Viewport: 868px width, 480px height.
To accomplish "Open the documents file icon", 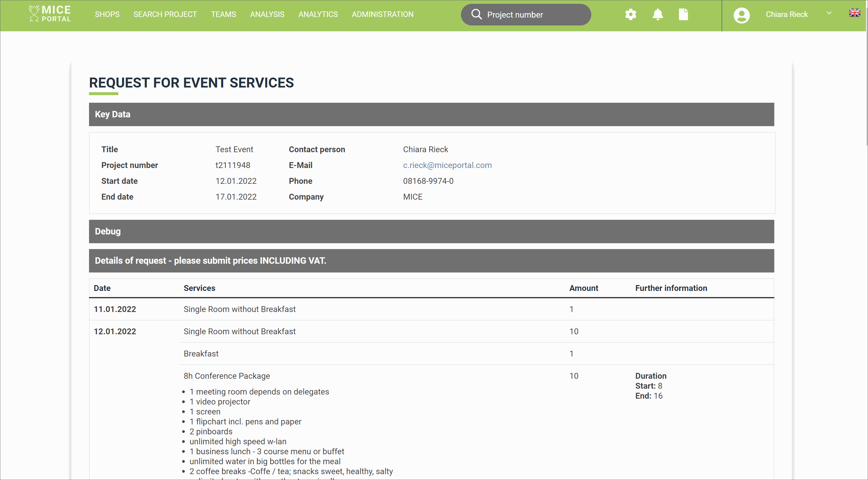I will [683, 14].
